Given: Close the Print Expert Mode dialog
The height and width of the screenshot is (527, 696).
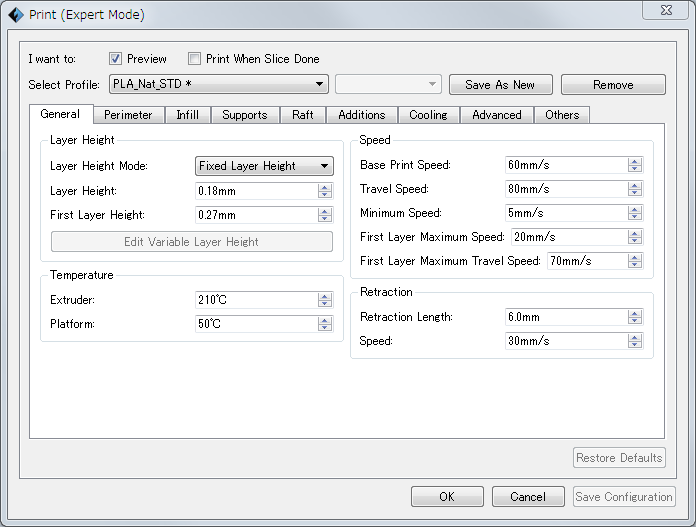Looking at the screenshot, I should 666,10.
